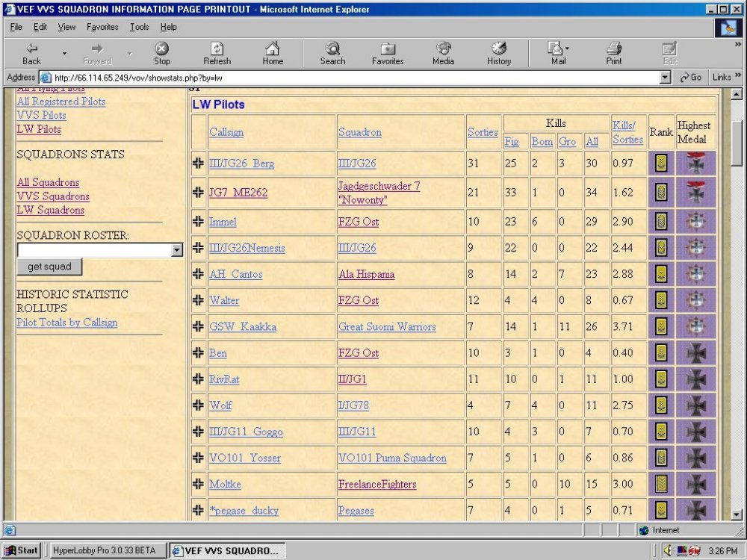Open the Search toolbar icon

(x=332, y=49)
